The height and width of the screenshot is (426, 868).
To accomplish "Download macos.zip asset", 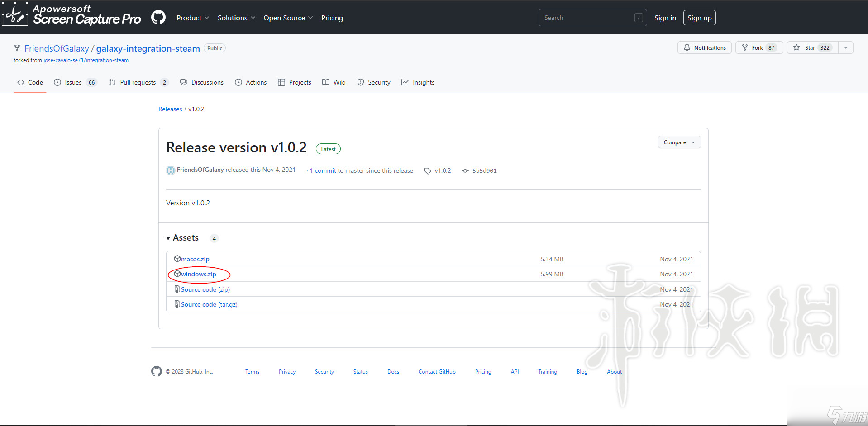I will (x=195, y=259).
